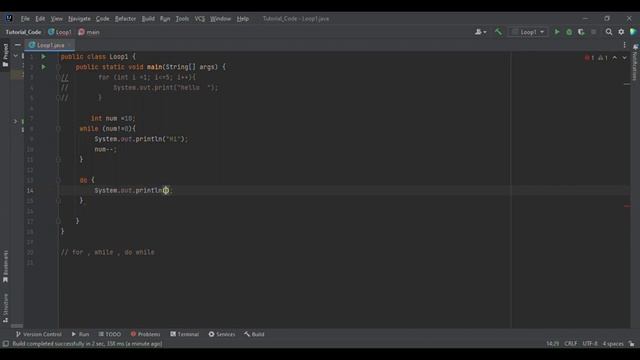Fold the do block
This screenshot has width=640, height=360.
tap(58, 180)
